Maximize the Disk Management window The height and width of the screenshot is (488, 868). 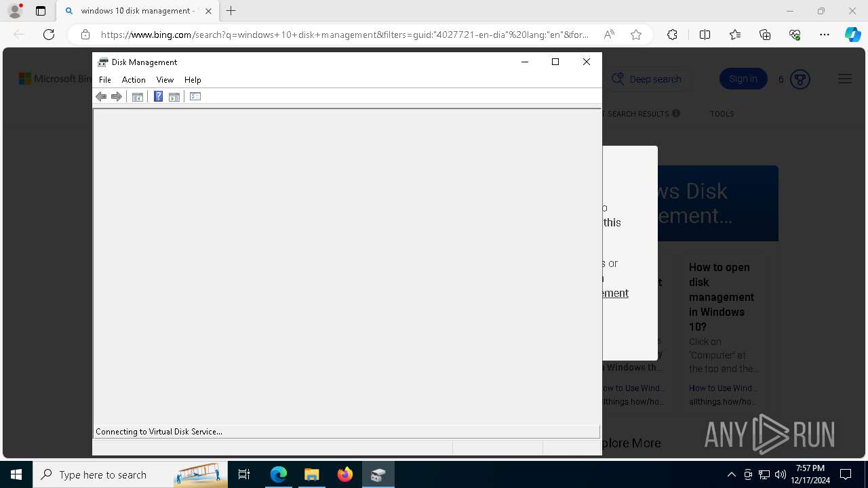[x=555, y=62]
